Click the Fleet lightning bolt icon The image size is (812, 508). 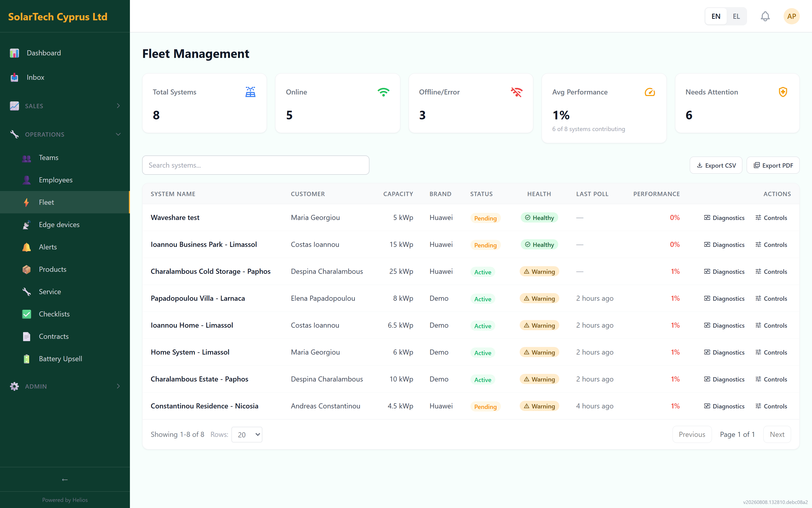[26, 202]
